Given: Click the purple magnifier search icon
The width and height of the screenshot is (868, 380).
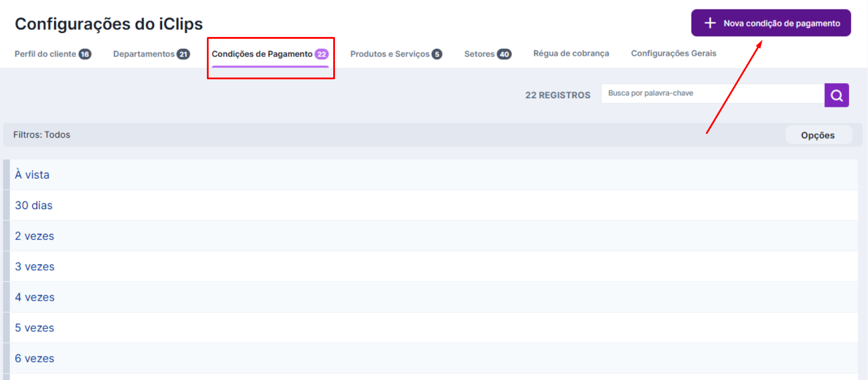Looking at the screenshot, I should coord(836,95).
